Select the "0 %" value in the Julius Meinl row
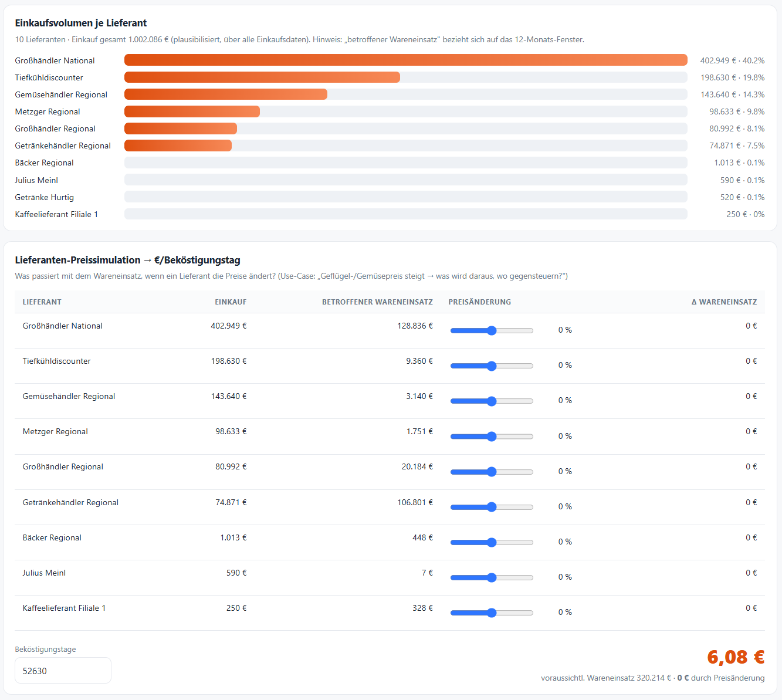782x700 pixels. (565, 577)
